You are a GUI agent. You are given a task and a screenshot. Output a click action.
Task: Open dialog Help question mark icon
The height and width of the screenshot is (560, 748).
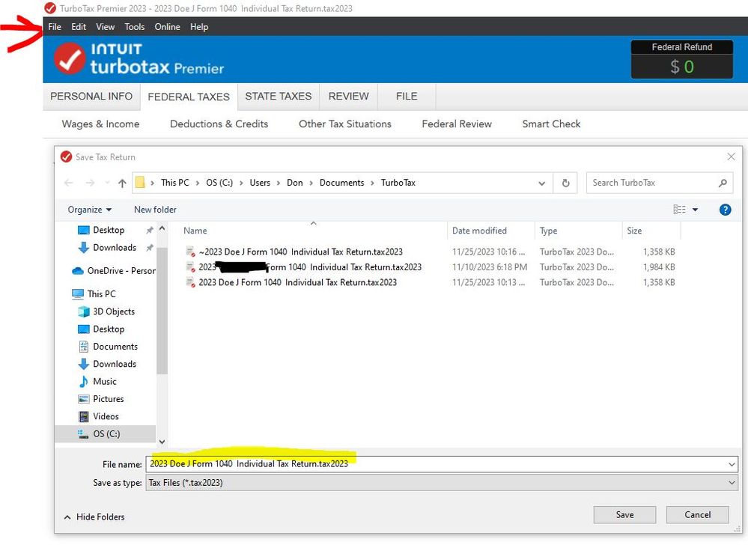click(725, 210)
